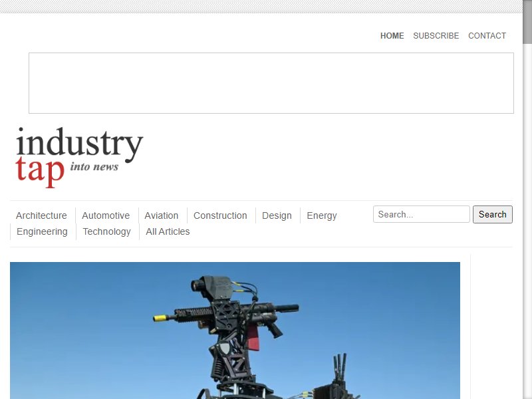Open the SUBSCRIBE page link
This screenshot has height=399, width=532.
click(x=436, y=36)
